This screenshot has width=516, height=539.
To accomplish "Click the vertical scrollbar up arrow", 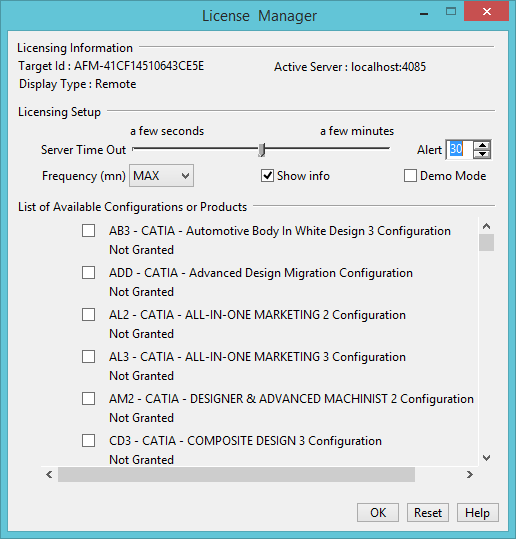I will [486, 226].
